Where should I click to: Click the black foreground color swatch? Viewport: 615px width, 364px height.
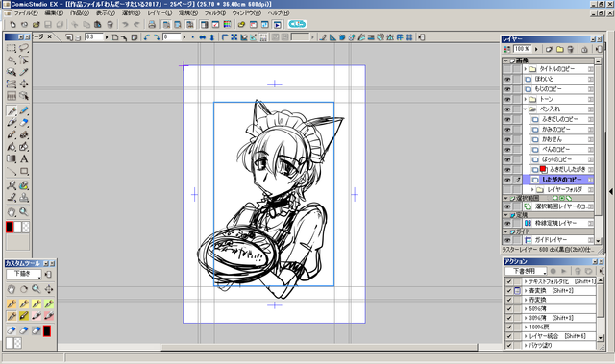pyautogui.click(x=10, y=227)
